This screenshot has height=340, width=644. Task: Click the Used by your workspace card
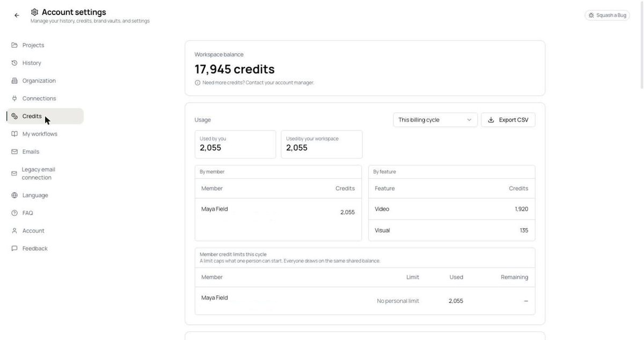point(321,144)
